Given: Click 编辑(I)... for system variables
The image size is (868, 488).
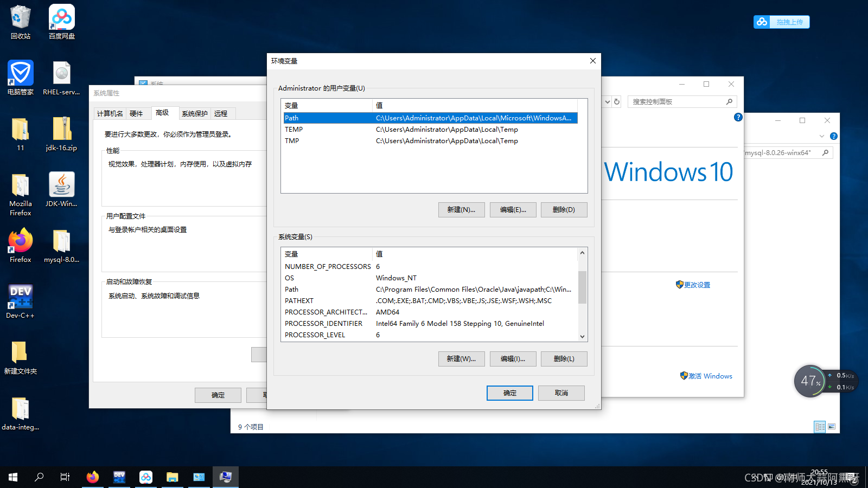Looking at the screenshot, I should pos(513,359).
